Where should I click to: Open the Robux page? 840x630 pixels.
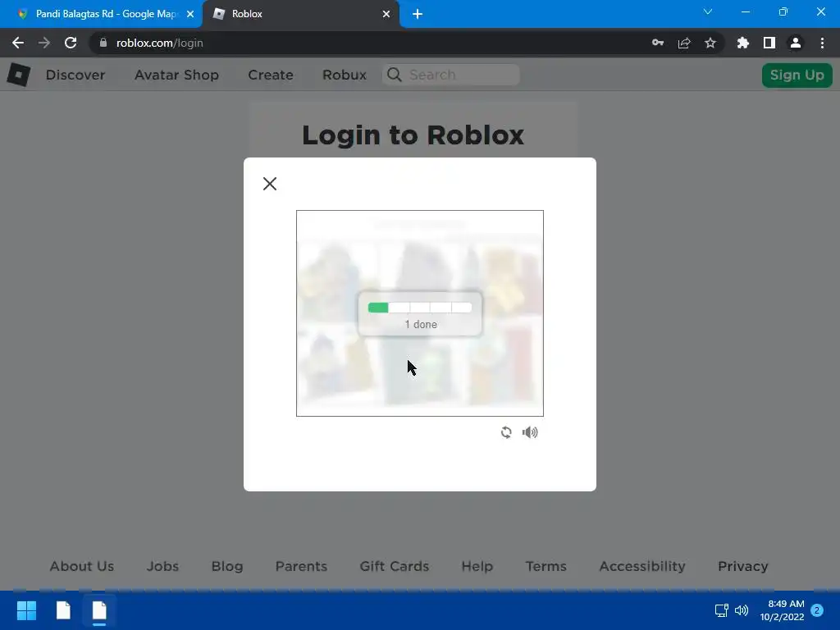tap(345, 75)
